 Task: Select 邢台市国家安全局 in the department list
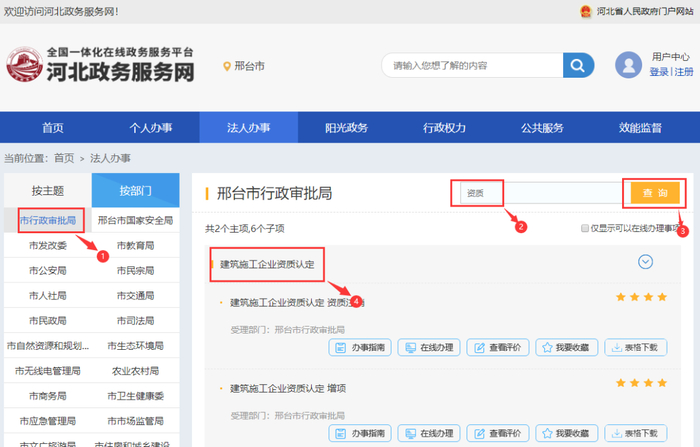click(x=135, y=220)
